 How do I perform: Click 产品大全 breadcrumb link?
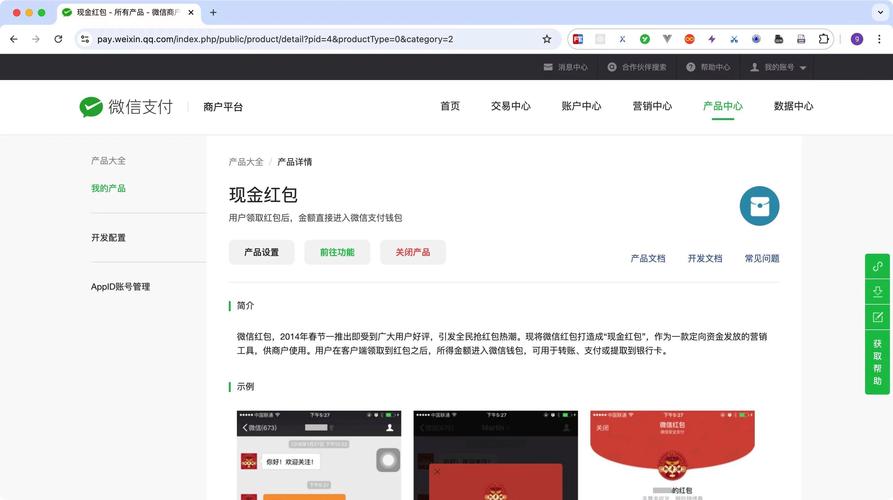246,162
